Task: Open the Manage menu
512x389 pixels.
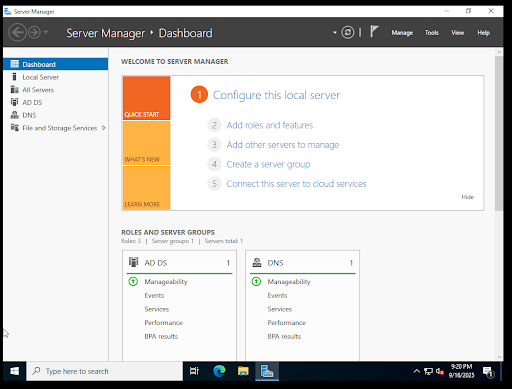Action: [x=402, y=33]
